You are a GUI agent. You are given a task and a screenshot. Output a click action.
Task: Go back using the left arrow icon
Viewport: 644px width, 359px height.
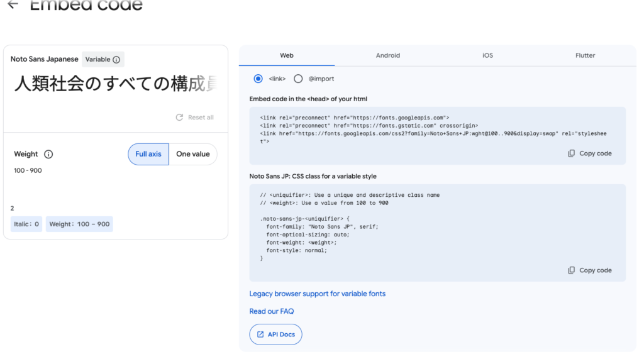coord(13,4)
